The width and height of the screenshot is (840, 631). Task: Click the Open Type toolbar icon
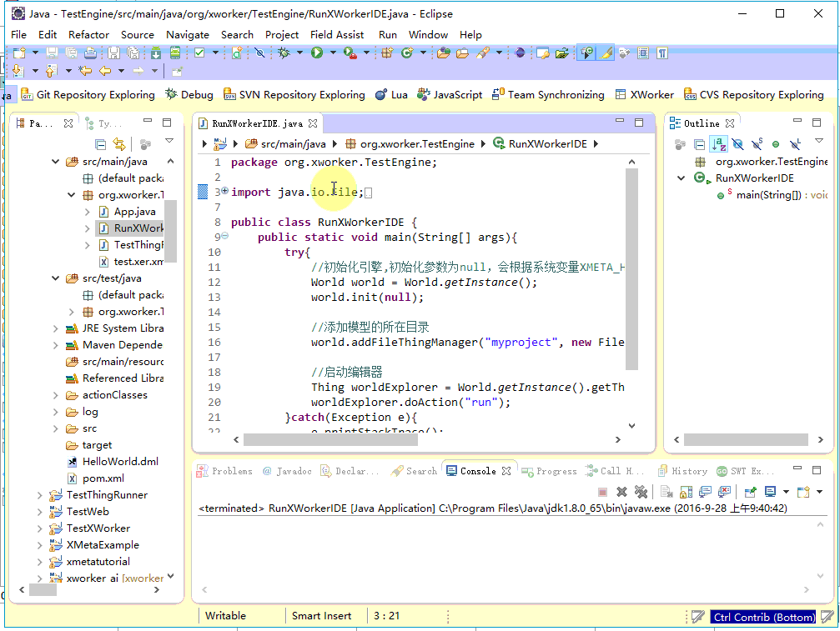click(x=443, y=53)
